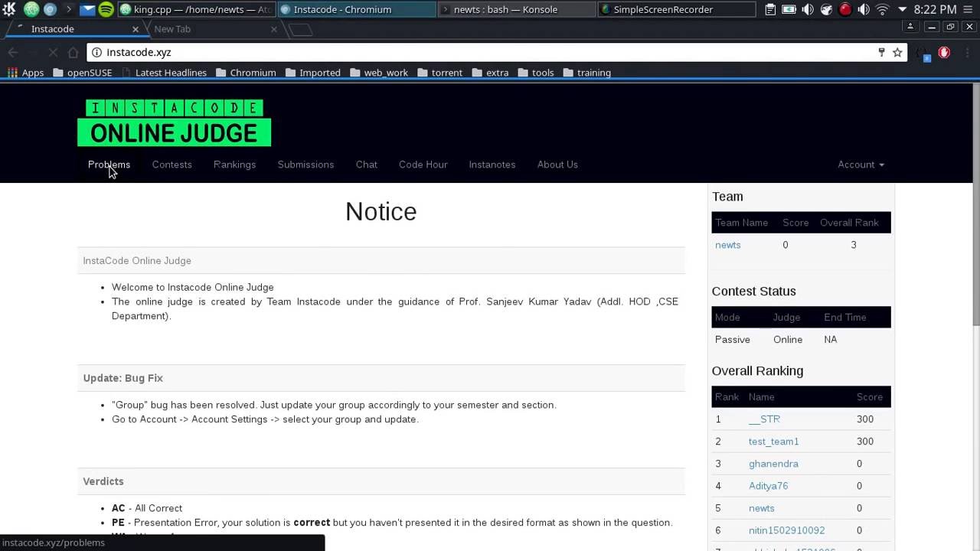Click the "Update: Bug Fix" section heading
This screenshot has width=980, height=551.
(122, 378)
